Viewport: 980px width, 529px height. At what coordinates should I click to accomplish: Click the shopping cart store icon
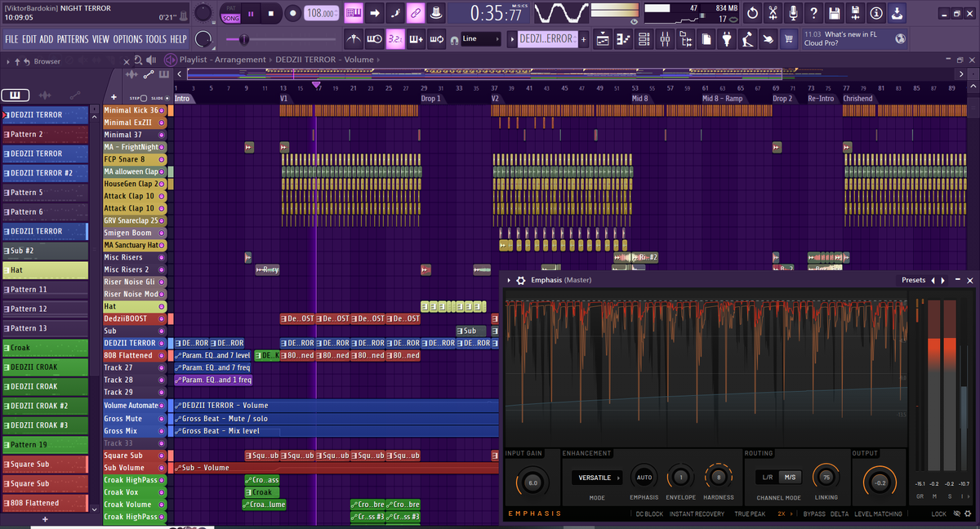790,38
